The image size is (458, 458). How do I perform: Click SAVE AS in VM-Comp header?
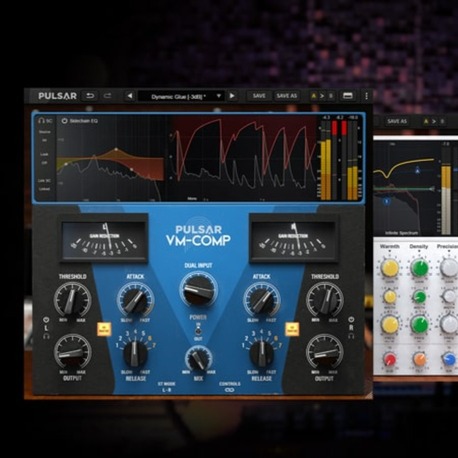(x=286, y=96)
